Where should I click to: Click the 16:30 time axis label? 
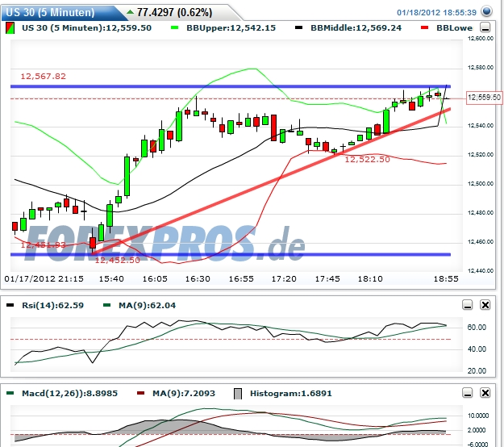coord(198,279)
